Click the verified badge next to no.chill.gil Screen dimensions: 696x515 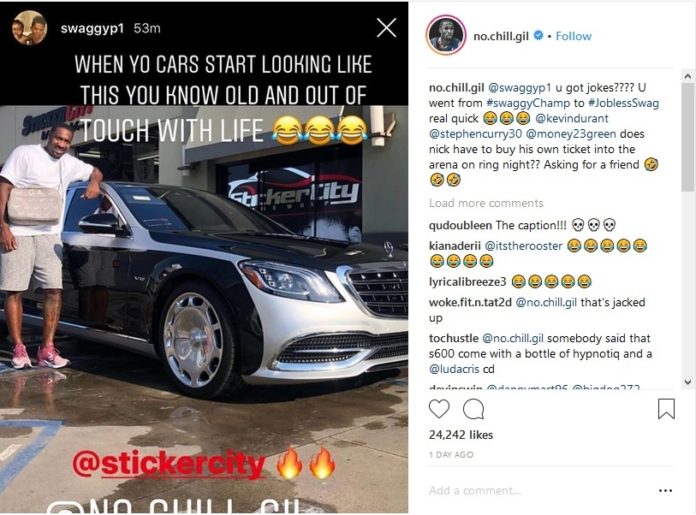tap(538, 35)
